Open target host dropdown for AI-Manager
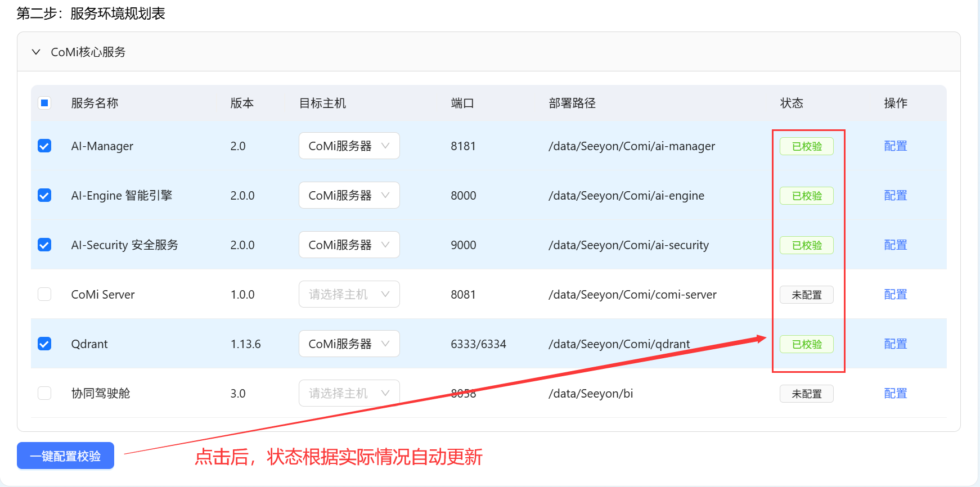980x487 pixels. 349,146
